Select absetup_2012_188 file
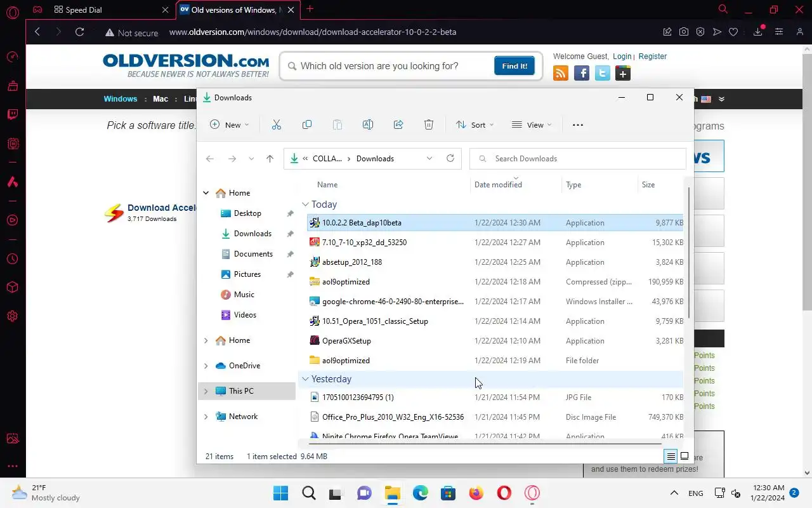Viewport: 812px width, 508px height. [x=495, y=262]
